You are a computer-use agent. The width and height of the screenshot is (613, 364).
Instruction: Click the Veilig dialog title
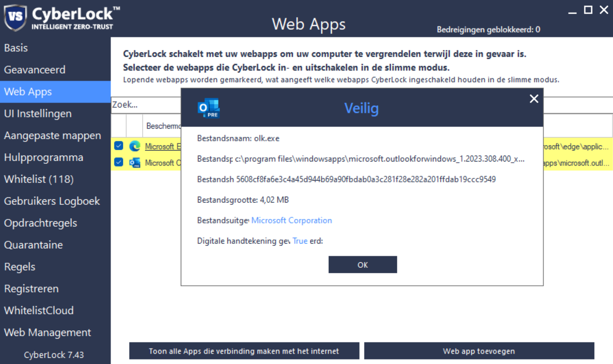click(x=361, y=108)
